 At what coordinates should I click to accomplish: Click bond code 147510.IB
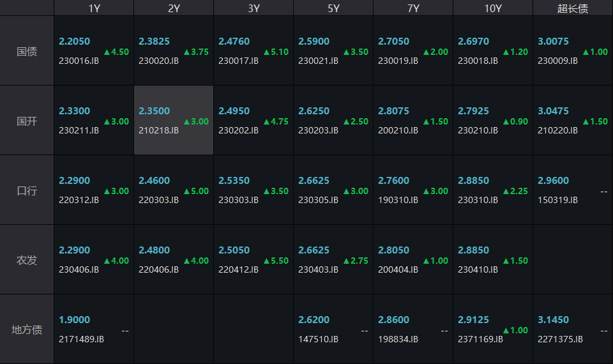[x=318, y=339]
